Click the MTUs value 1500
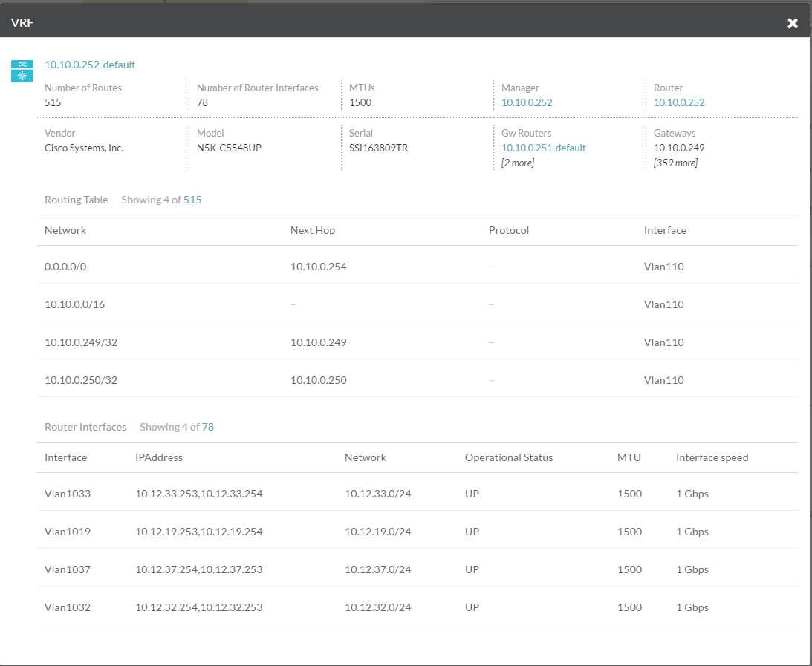The width and height of the screenshot is (812, 666). [x=360, y=102]
